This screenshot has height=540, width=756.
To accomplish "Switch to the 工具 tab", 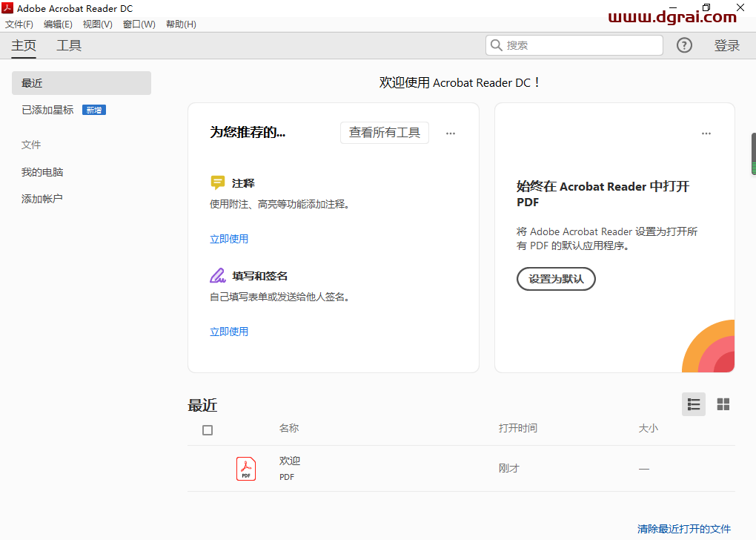I will pos(68,45).
